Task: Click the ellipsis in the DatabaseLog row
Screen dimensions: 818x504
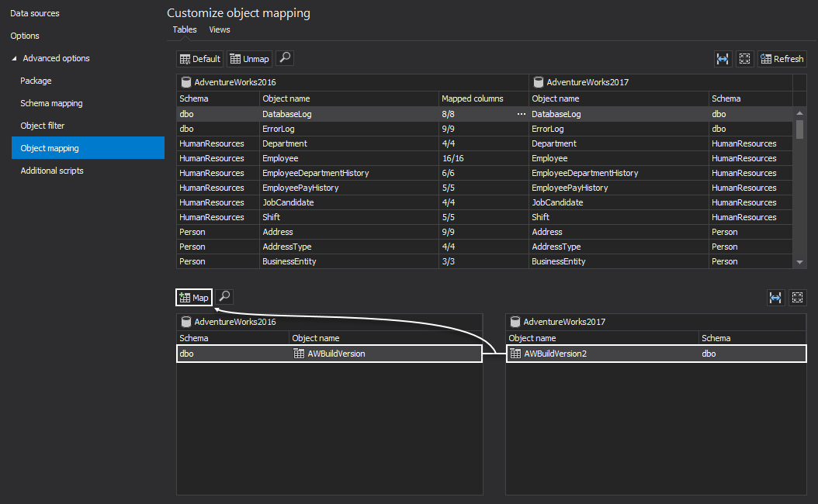Action: (x=522, y=114)
